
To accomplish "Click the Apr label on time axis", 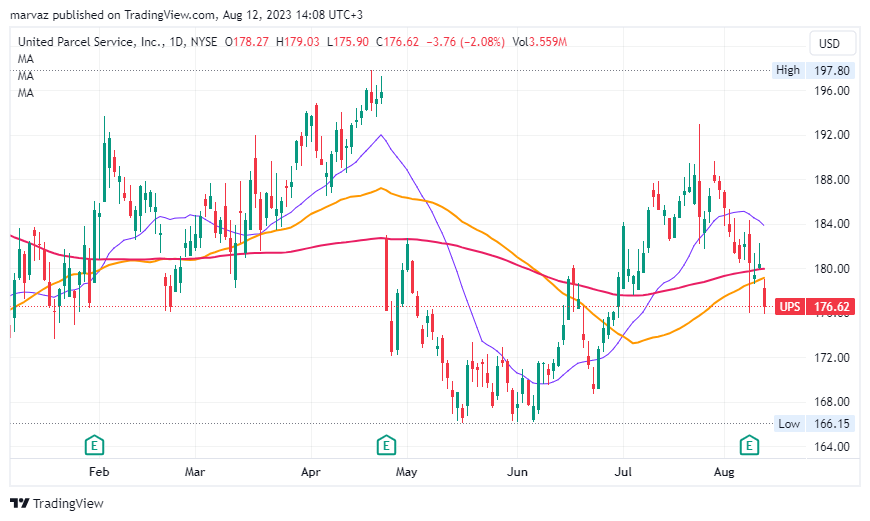I will click(311, 472).
